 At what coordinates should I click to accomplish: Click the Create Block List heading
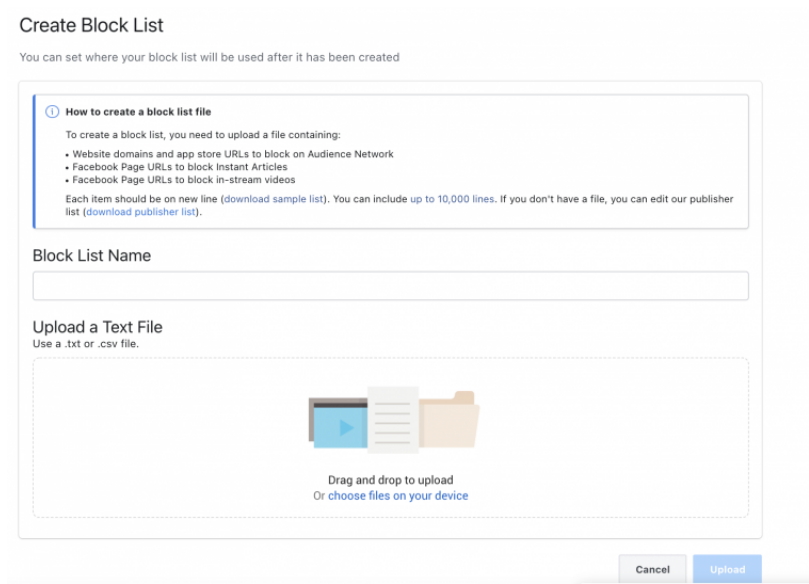click(x=91, y=25)
